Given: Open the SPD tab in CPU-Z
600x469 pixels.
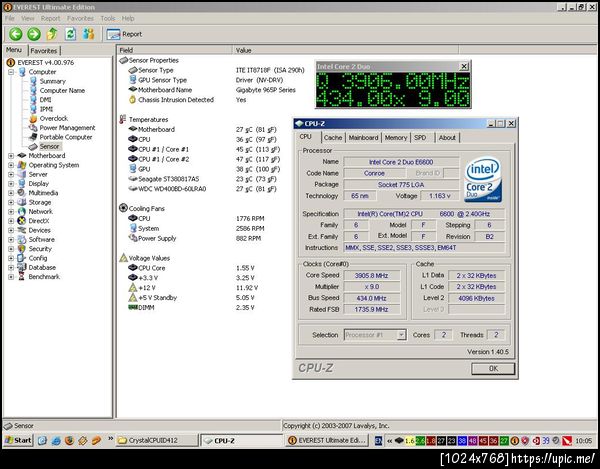Looking at the screenshot, I should 420,137.
